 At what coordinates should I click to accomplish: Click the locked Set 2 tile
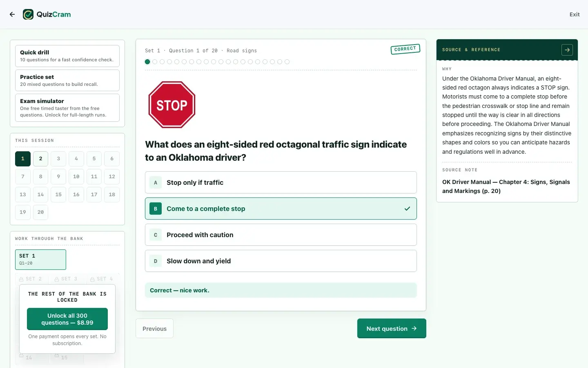[31, 279]
